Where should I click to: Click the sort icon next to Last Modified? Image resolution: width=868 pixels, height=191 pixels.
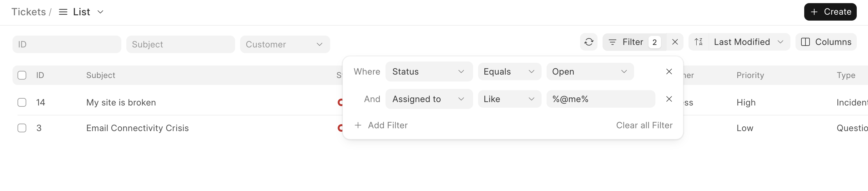(x=698, y=42)
